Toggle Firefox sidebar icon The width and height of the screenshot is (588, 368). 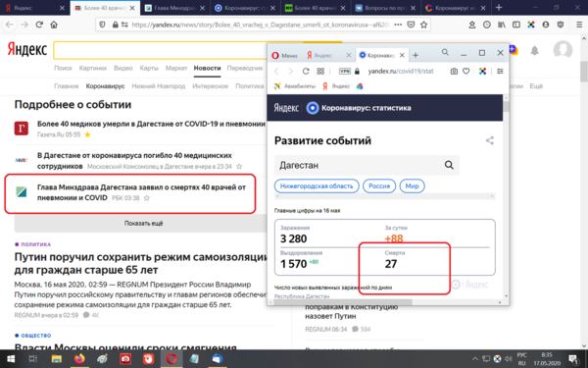pos(516,25)
